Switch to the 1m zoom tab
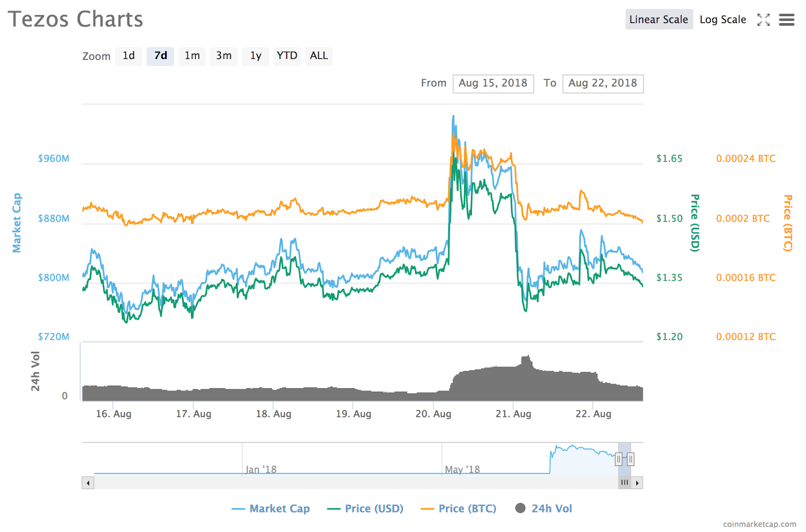The image size is (806, 532). (x=192, y=56)
